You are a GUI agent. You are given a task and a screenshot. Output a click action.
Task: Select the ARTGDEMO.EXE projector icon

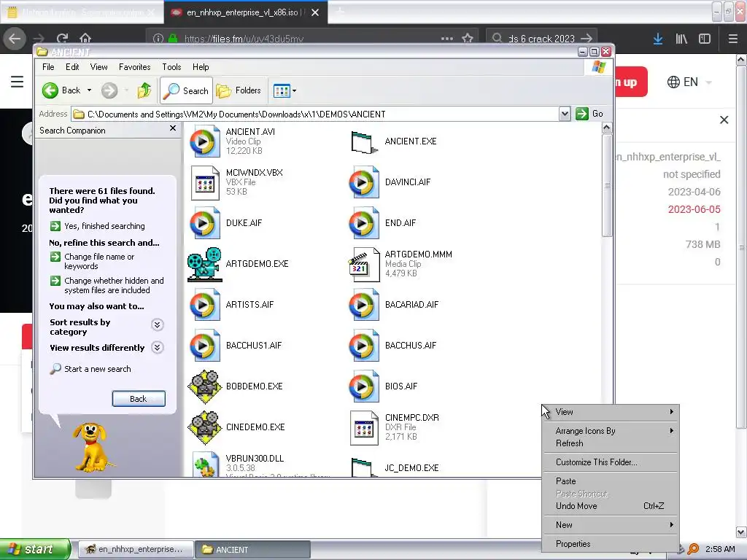[x=205, y=264]
